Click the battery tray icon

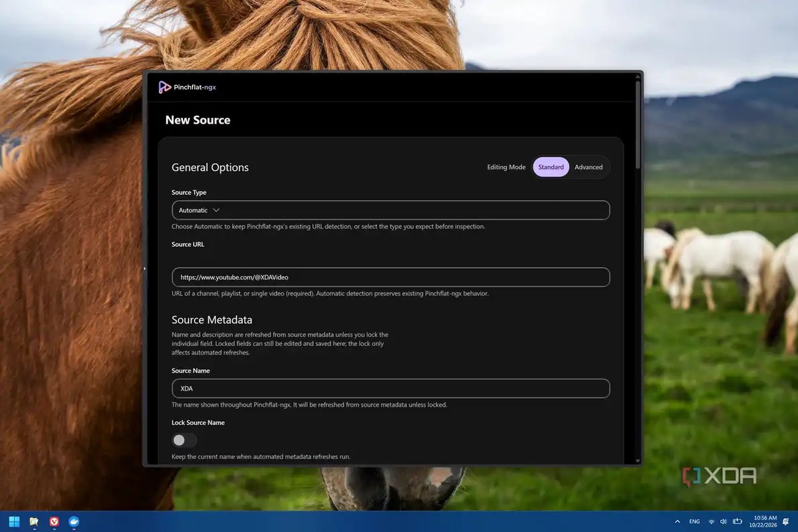(737, 522)
